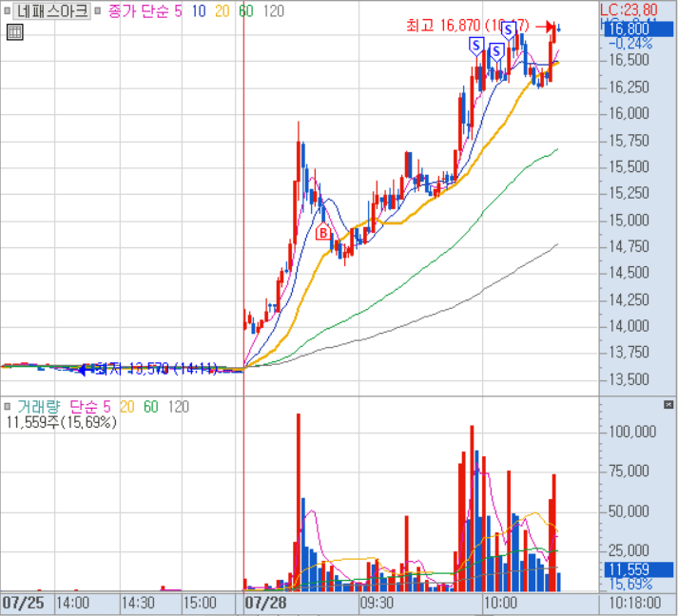Select the 네패스아크 stock name label
This screenshot has width=678, height=616.
point(51,11)
